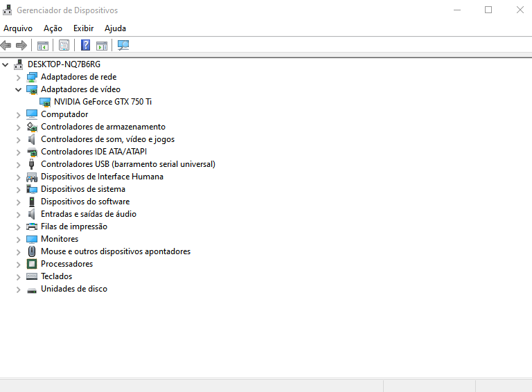Expand the Monitores node
Viewport: 532px width, 392px height.
pyautogui.click(x=18, y=240)
